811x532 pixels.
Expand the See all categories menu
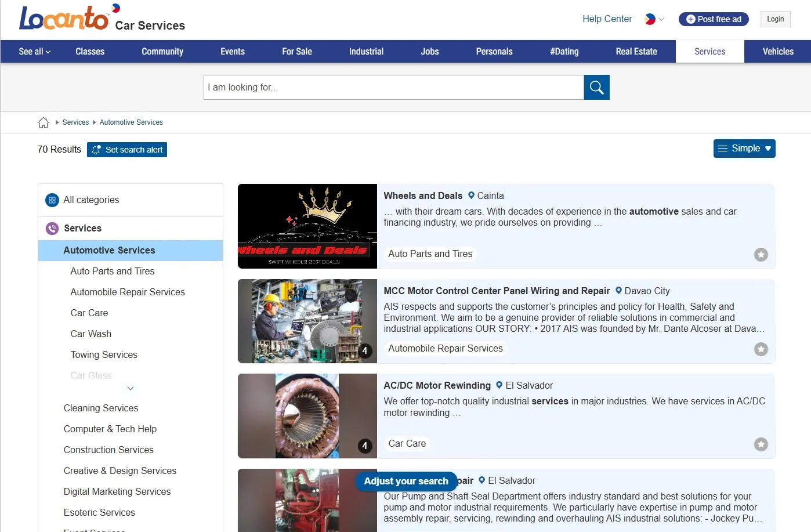click(34, 52)
